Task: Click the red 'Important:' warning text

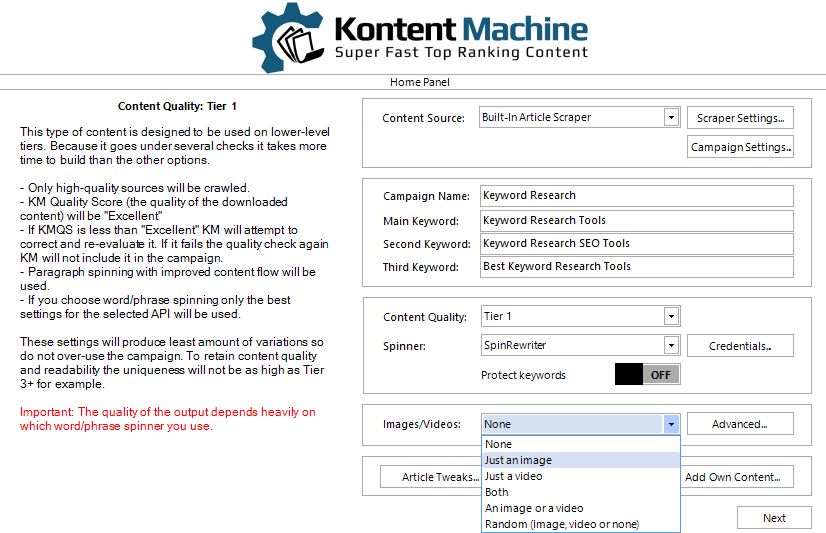Action: 168,419
